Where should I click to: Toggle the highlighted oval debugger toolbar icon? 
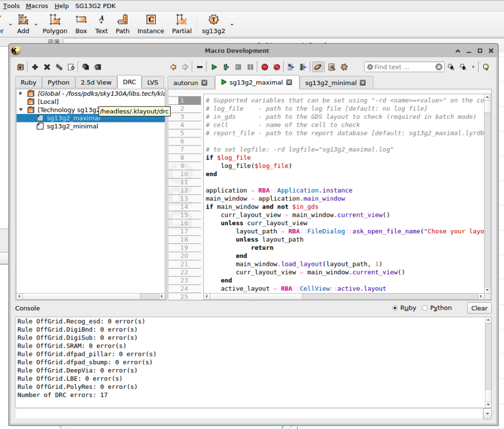[x=317, y=67]
